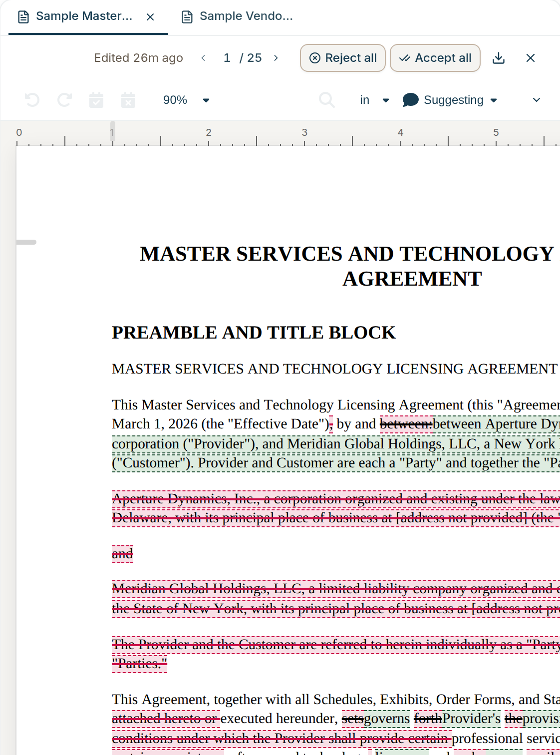Click the document icon on Sample Vendo tab
560x755 pixels.
coord(187,17)
